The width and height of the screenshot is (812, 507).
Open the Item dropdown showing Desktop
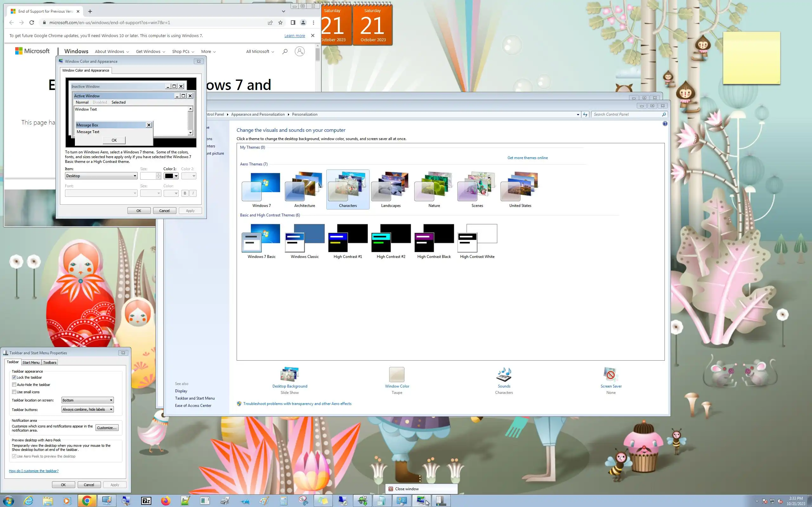pos(101,176)
